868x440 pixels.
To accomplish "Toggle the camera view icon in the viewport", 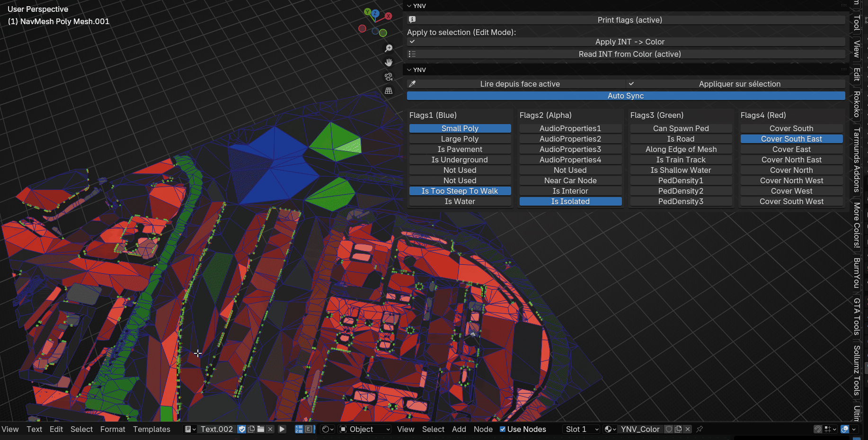I will 388,76.
